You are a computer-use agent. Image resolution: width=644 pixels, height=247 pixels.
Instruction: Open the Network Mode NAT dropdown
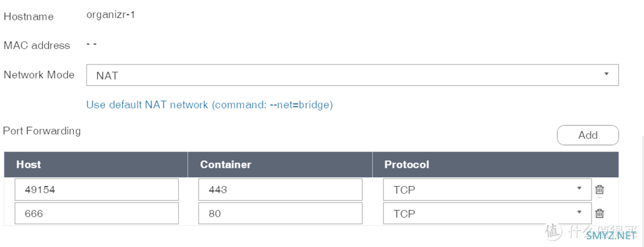click(x=352, y=75)
